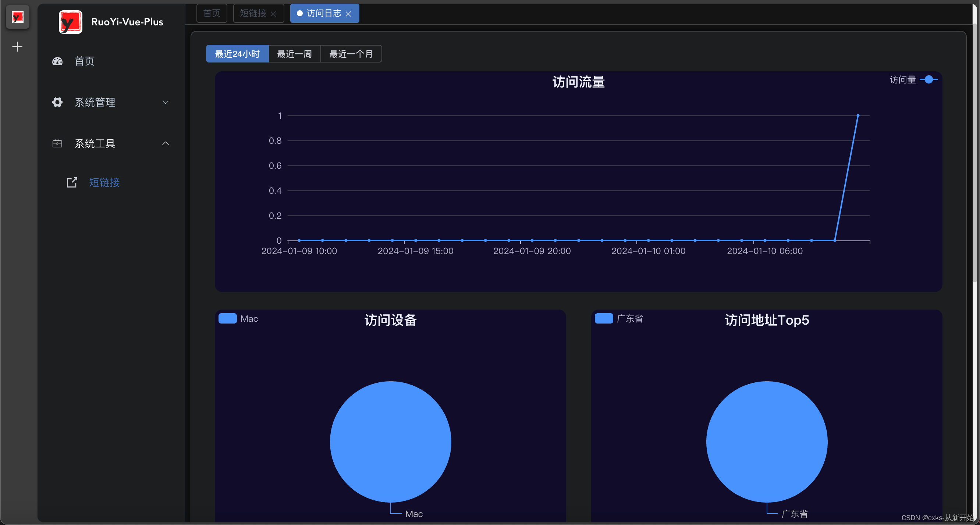The width and height of the screenshot is (980, 525).
Task: Open the 短链接 sidebar link
Action: tap(104, 182)
